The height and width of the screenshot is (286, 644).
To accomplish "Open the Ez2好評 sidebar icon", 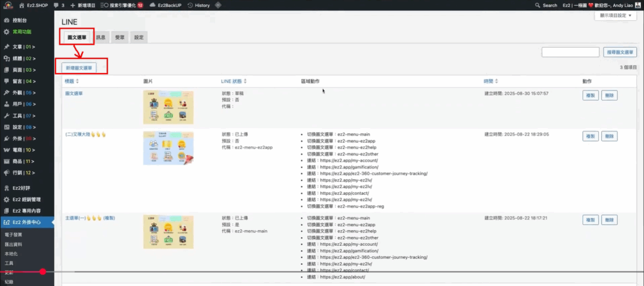I will coord(6,189).
